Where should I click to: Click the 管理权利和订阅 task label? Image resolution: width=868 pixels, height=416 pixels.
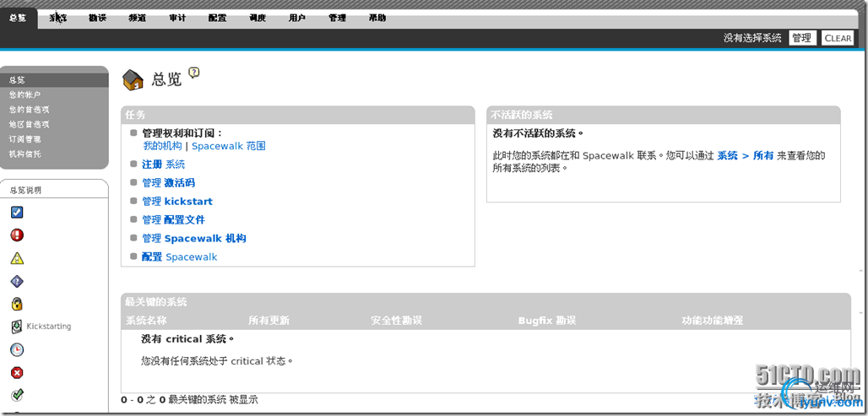click(x=182, y=133)
